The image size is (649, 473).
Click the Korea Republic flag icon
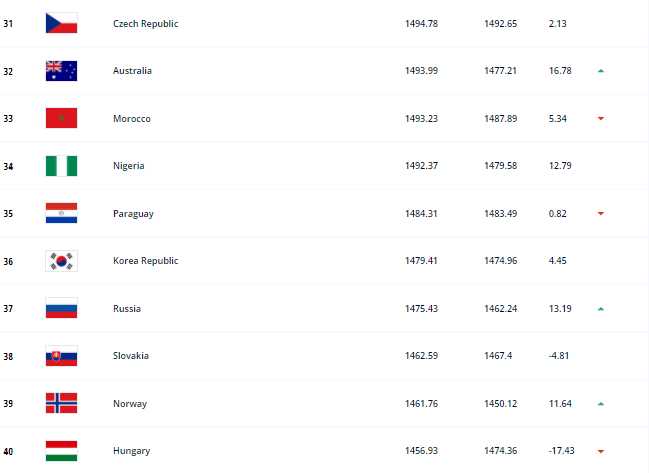pyautogui.click(x=61, y=261)
